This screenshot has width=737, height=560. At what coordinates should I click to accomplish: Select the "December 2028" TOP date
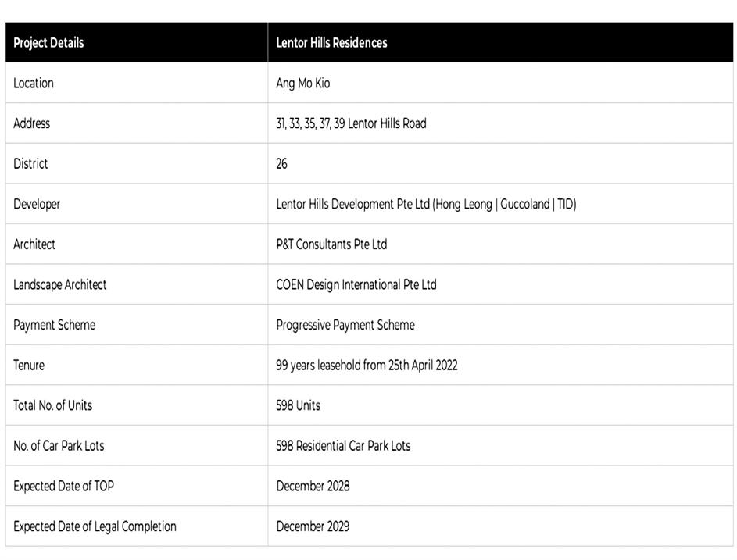click(x=313, y=486)
